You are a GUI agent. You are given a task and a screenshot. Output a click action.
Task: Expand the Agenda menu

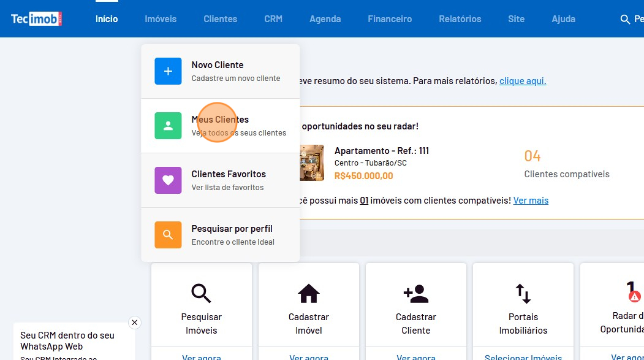(x=325, y=19)
